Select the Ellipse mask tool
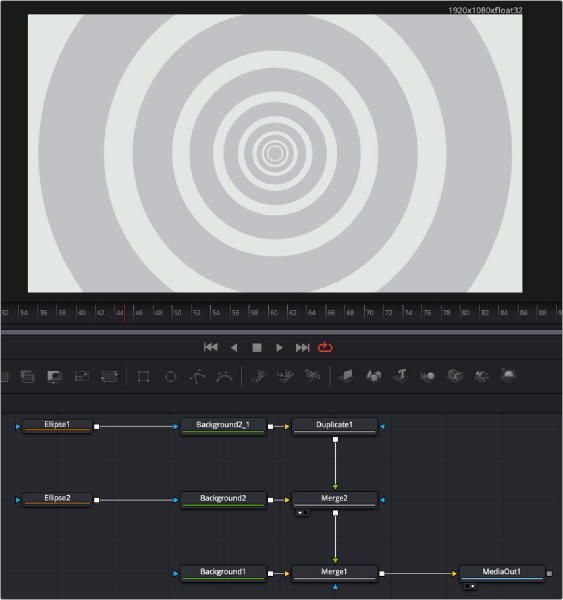 click(x=170, y=377)
